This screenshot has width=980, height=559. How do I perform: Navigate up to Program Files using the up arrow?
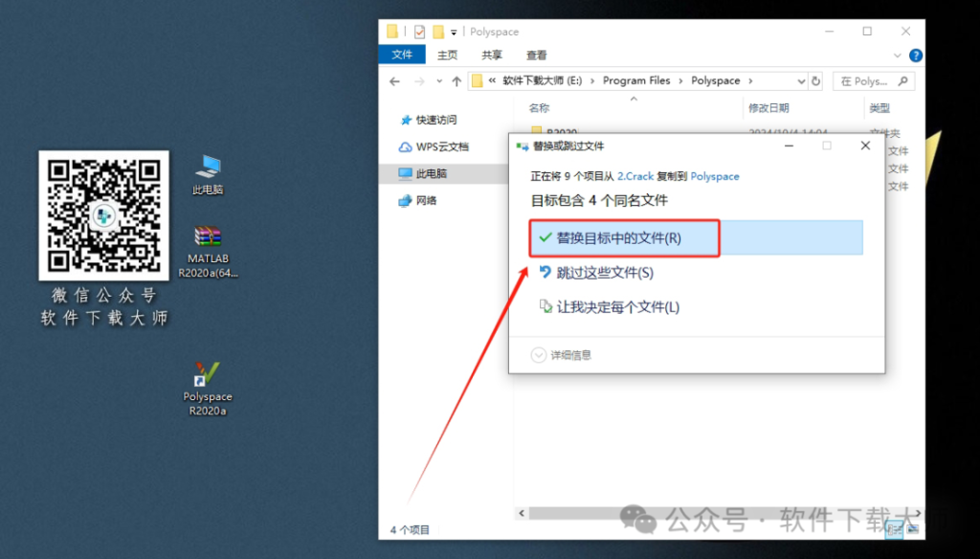457,80
